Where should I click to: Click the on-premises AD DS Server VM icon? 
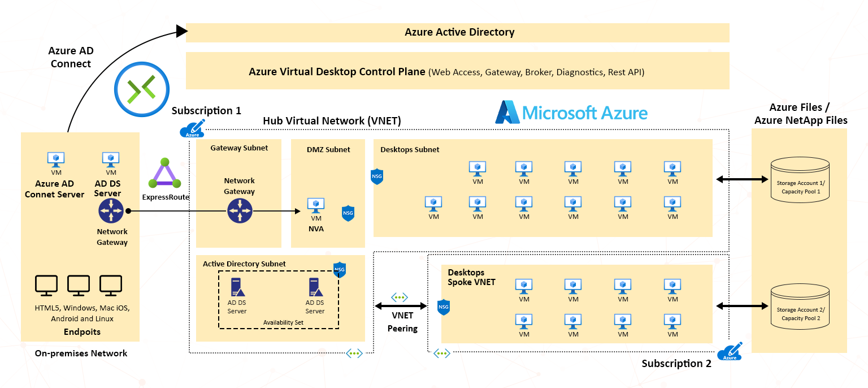(x=111, y=159)
